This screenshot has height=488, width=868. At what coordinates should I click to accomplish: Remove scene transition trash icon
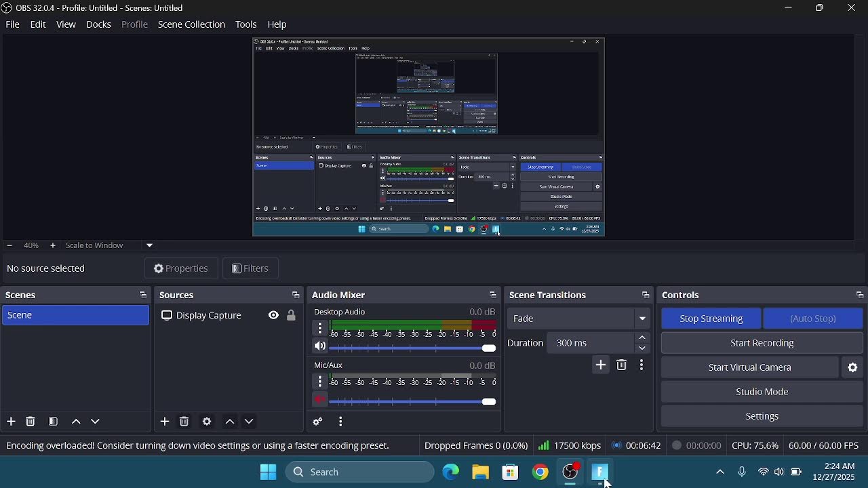[622, 365]
